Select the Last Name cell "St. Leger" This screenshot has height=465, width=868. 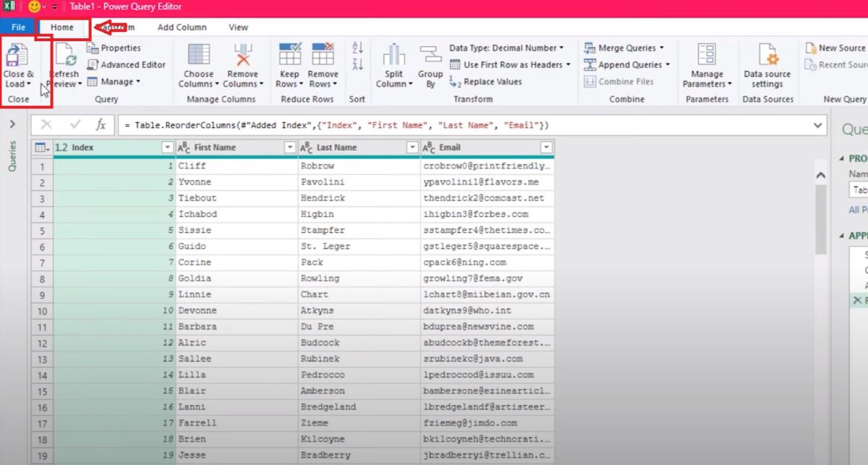(x=359, y=247)
